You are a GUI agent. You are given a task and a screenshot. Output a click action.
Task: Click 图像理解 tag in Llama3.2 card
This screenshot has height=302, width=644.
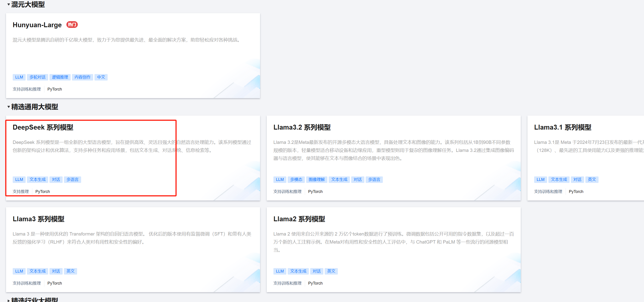point(316,179)
